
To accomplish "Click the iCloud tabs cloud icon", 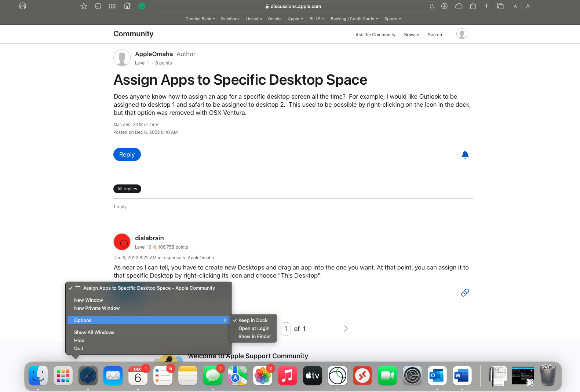I will (x=459, y=6).
